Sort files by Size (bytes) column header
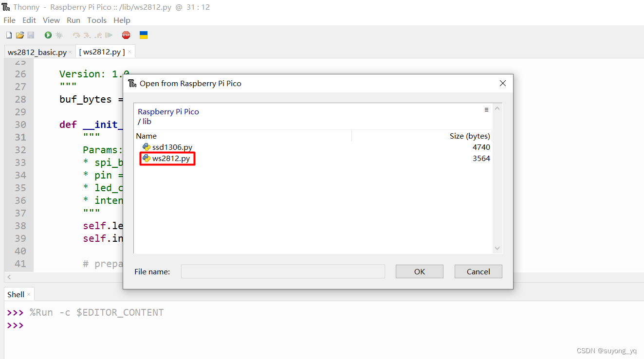The height and width of the screenshot is (359, 644). (x=422, y=136)
